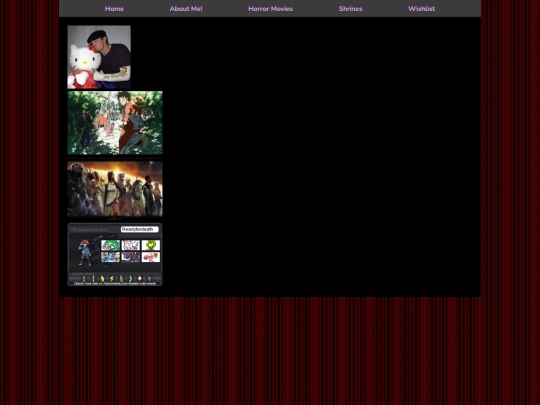The width and height of the screenshot is (540, 405).
Task: Click the trainer sprite with red cap
Action: point(85,252)
